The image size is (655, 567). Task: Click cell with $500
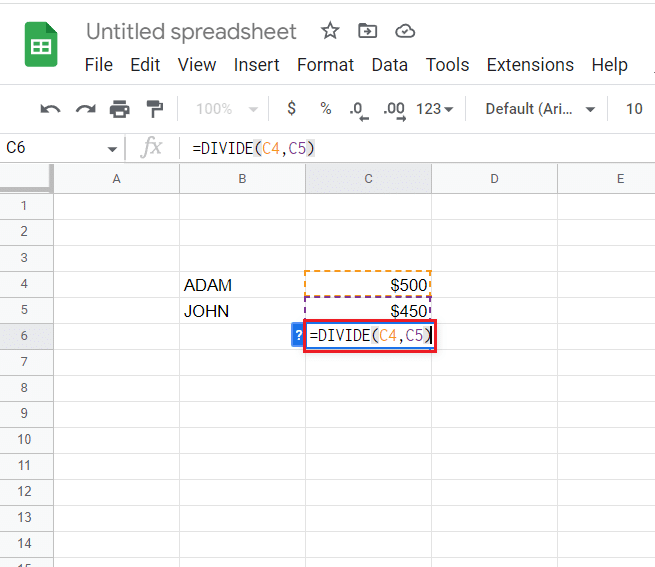point(368,285)
